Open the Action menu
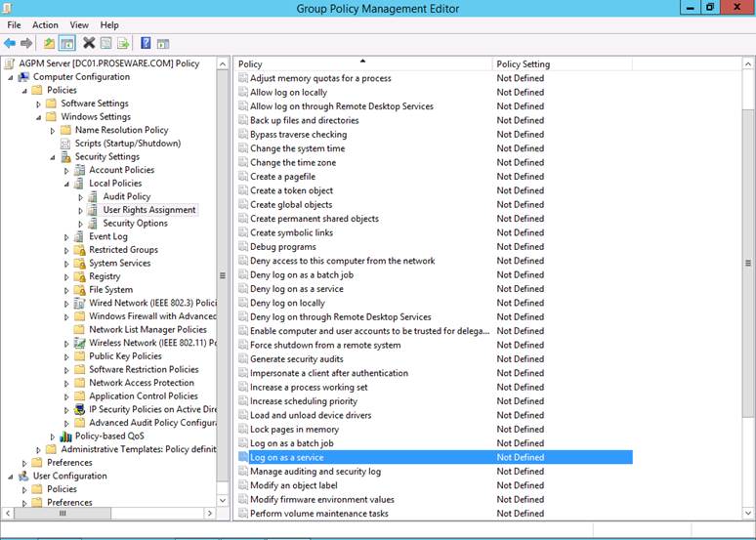 [x=45, y=24]
